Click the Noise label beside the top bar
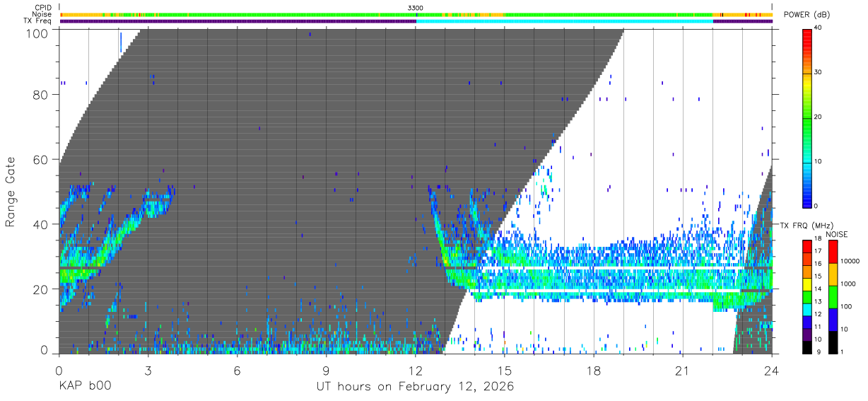 point(42,14)
